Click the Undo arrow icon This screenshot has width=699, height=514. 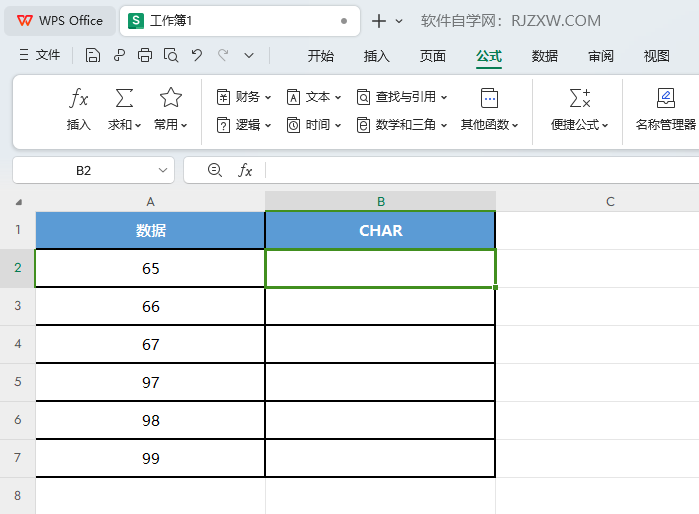(197, 56)
